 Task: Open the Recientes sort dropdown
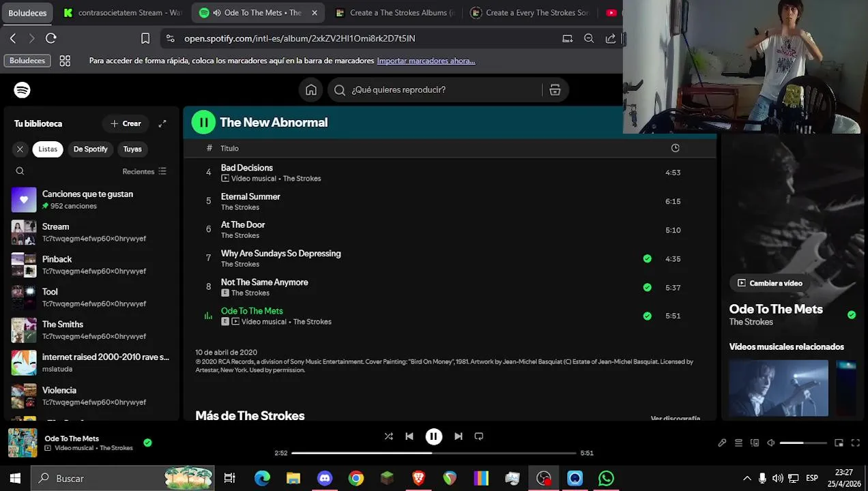(x=144, y=171)
